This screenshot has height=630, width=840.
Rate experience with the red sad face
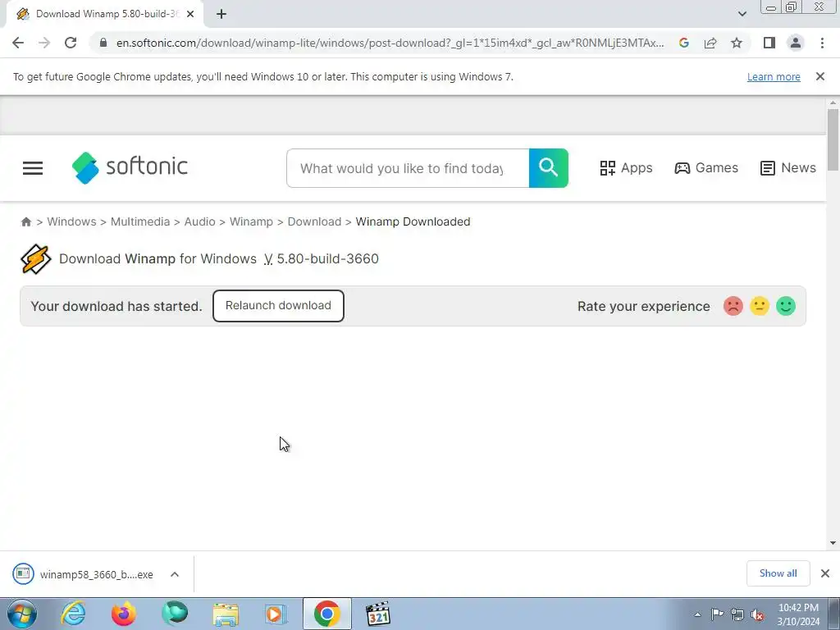733,307
